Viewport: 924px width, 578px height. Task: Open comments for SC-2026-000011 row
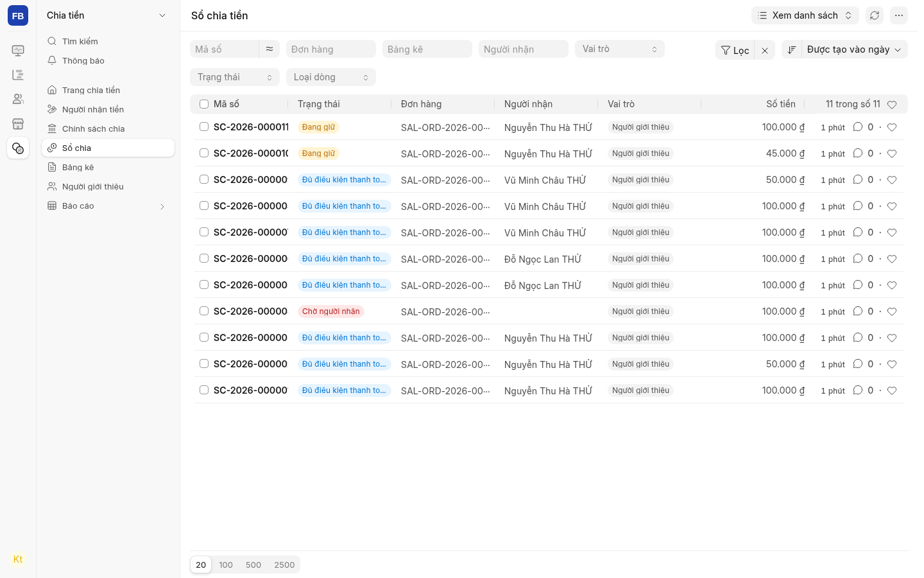coord(858,127)
